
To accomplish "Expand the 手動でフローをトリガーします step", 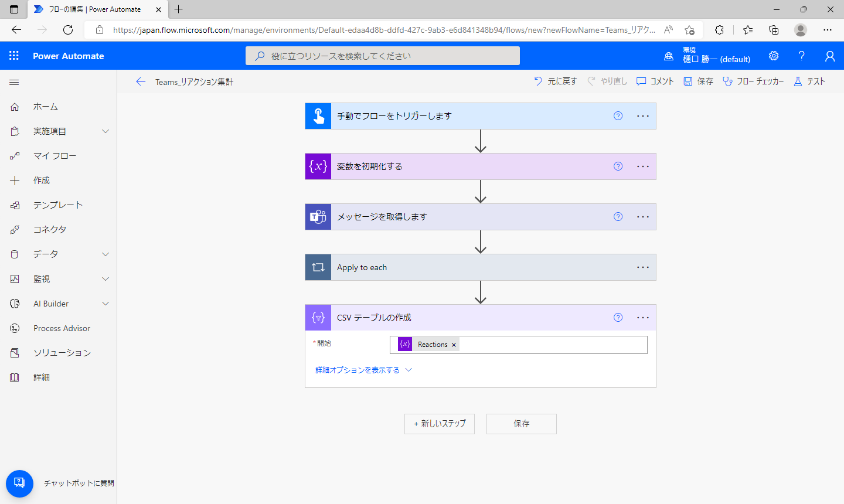I will click(x=481, y=116).
